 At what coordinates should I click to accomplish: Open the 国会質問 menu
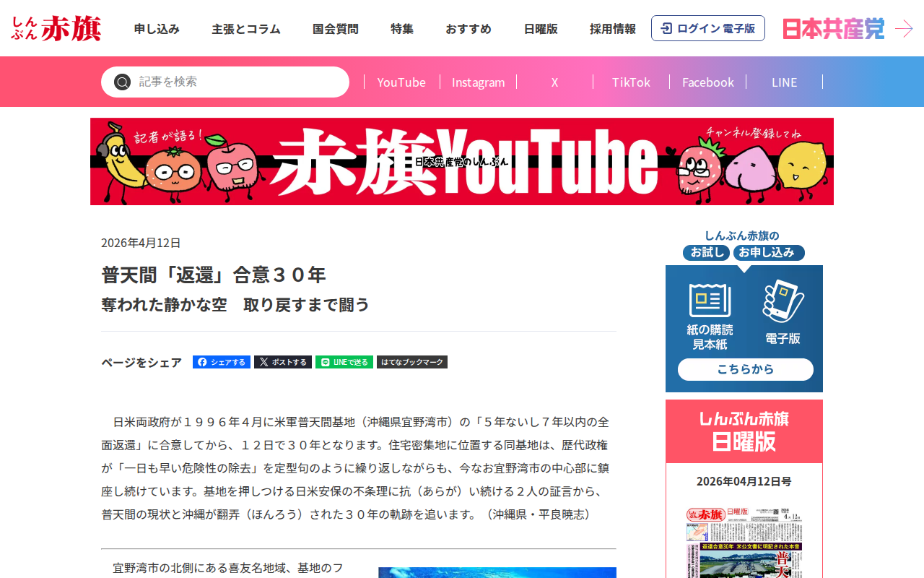(336, 29)
